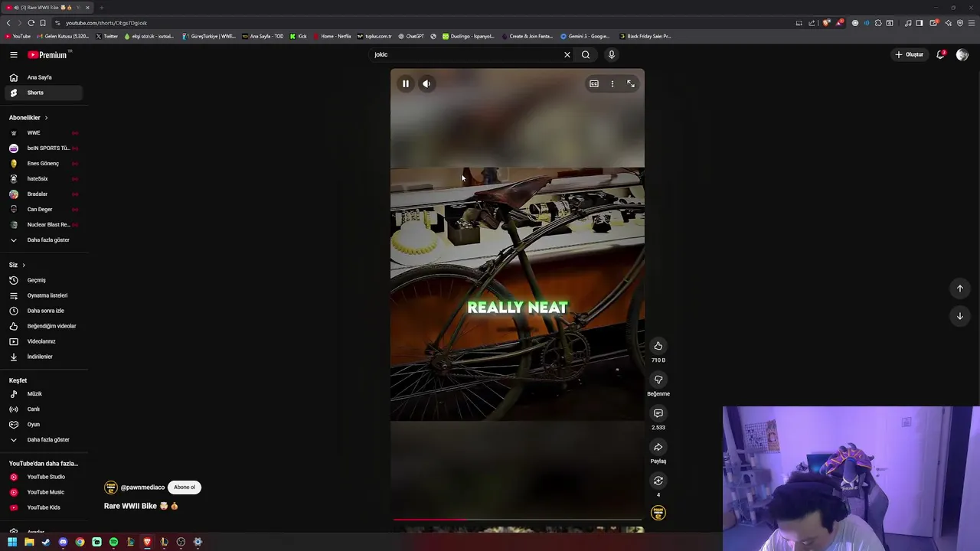Screen dimensions: 980x551
Task: Open the ChatGPT bookmark
Action: click(x=411, y=36)
